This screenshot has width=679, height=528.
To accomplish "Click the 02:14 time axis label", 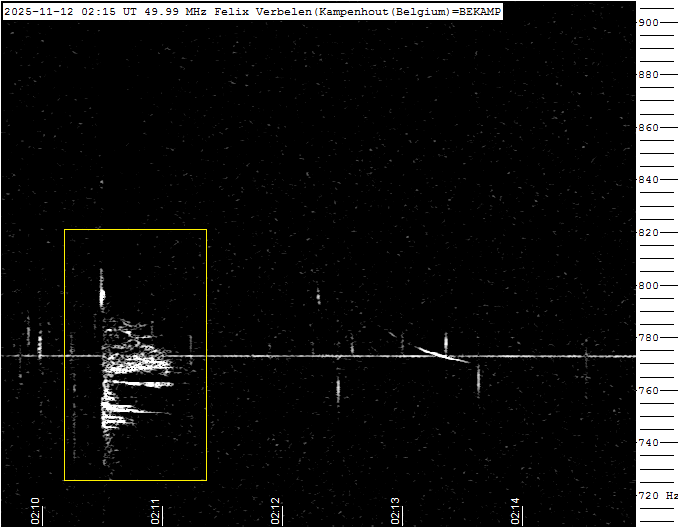I will pyautogui.click(x=515, y=510).
